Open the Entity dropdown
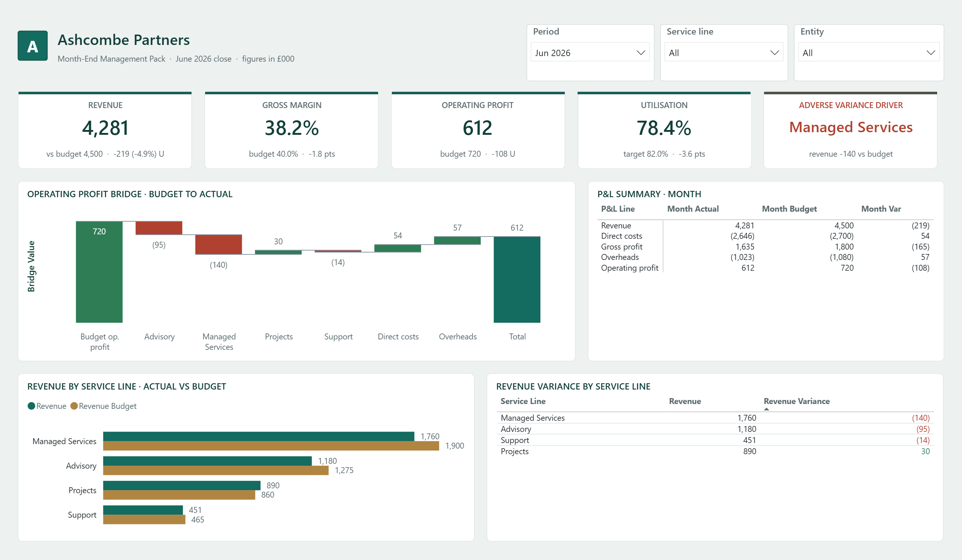This screenshot has width=962, height=560. pyautogui.click(x=868, y=53)
